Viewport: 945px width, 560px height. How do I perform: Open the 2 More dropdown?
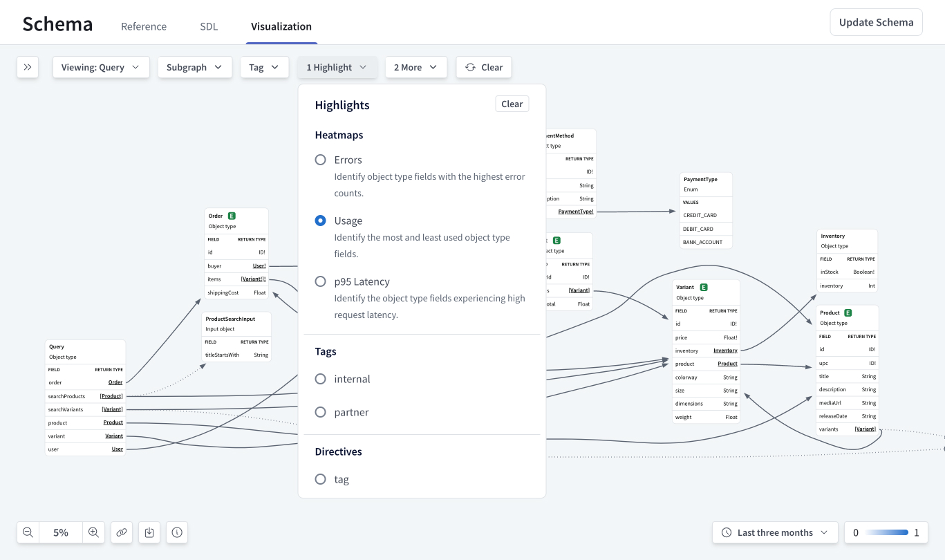(x=416, y=67)
